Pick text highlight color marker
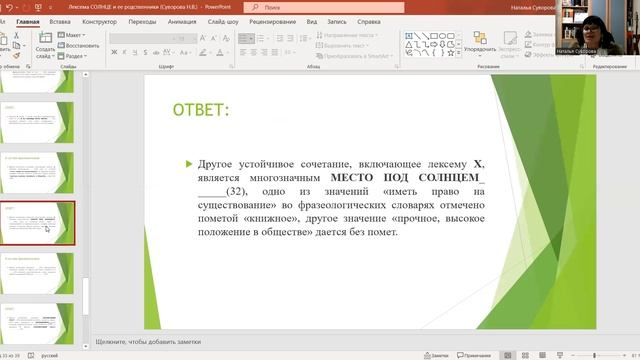The width and height of the screenshot is (640, 360). (203, 52)
